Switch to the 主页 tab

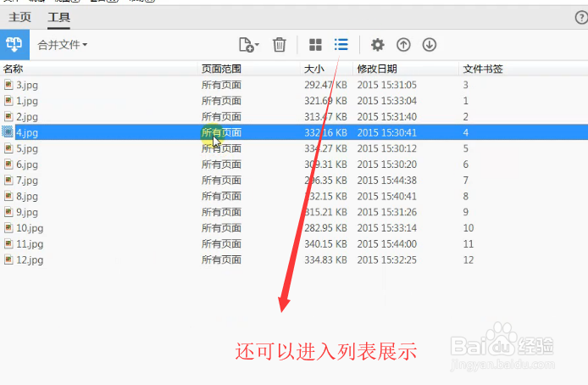coord(19,17)
